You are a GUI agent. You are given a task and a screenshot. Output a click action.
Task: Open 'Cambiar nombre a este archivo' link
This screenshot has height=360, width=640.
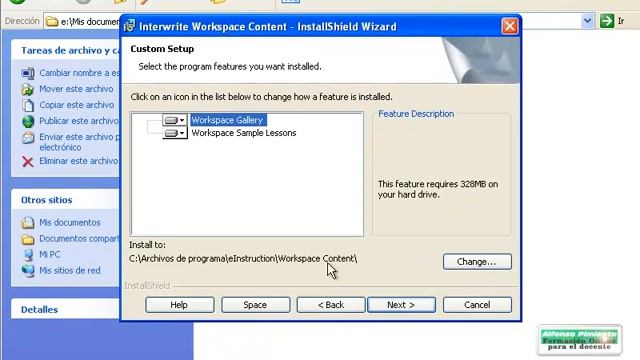(x=80, y=73)
